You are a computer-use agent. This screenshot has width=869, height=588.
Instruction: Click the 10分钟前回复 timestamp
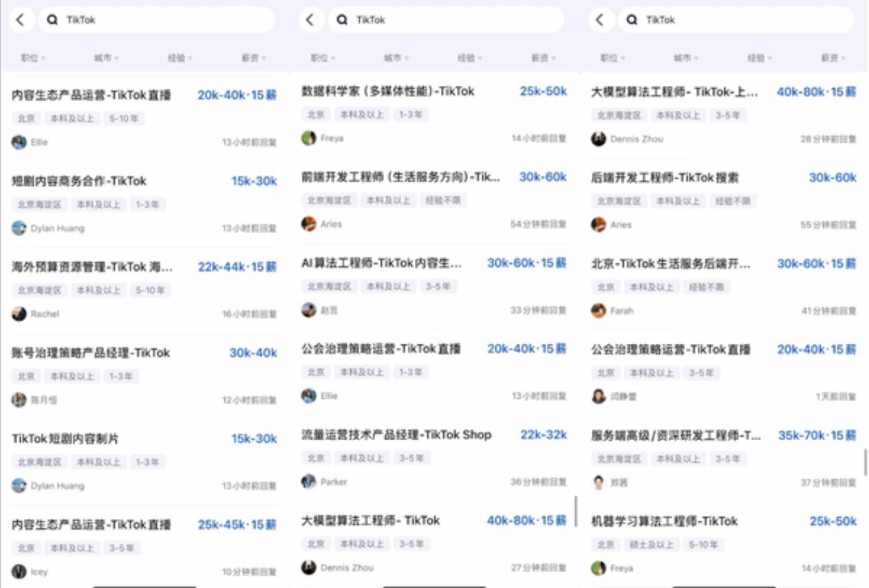pos(249,572)
